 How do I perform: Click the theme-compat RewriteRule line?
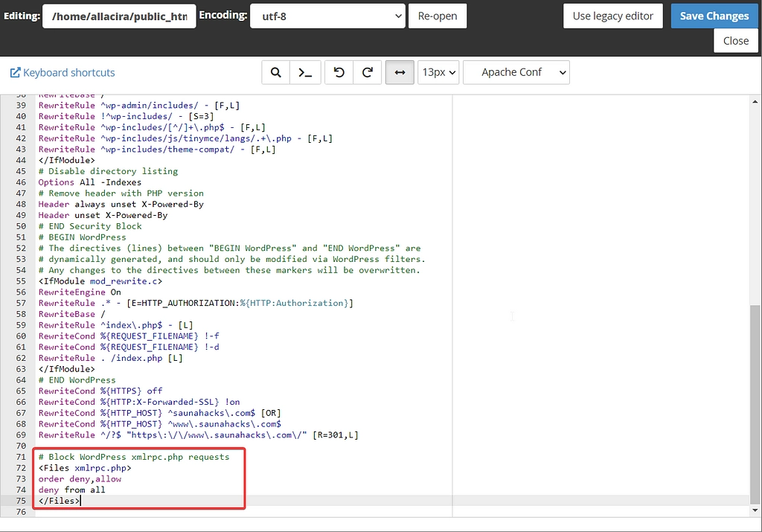(x=157, y=149)
